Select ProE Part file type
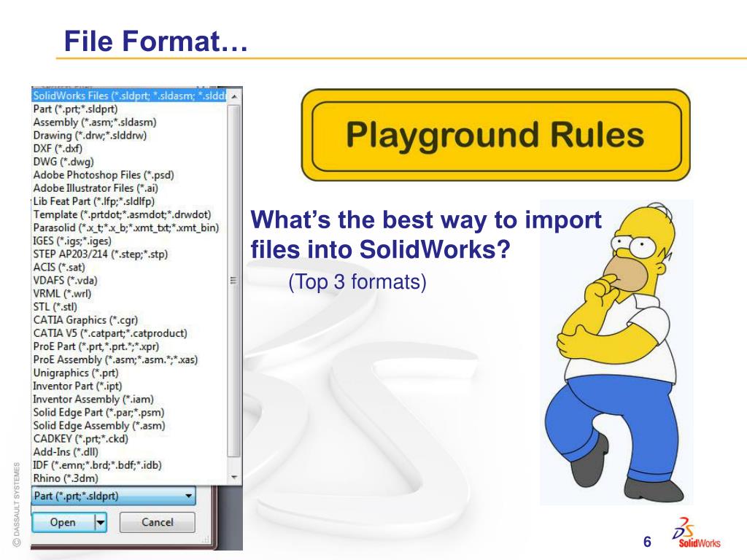 pos(130,346)
